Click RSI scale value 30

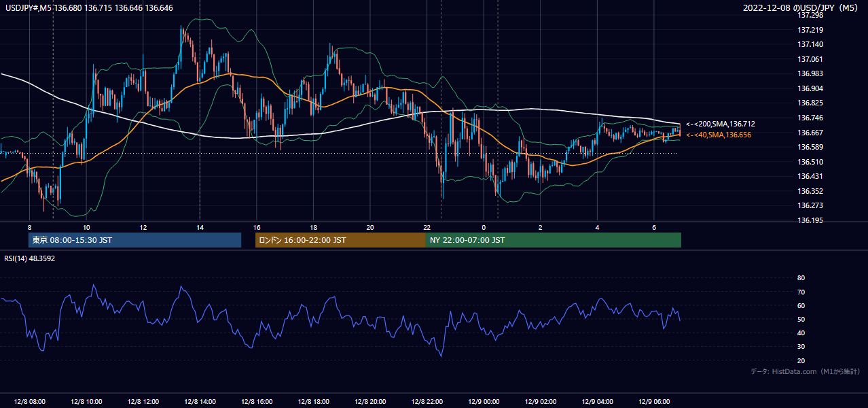(x=801, y=347)
